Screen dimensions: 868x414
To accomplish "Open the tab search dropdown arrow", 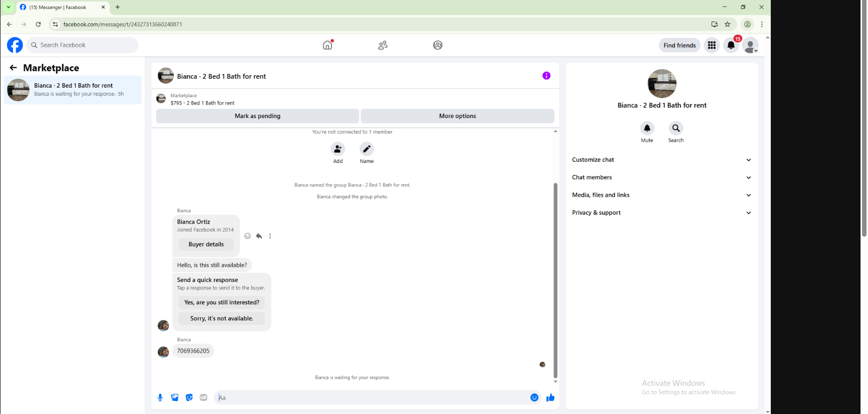I will [x=8, y=7].
